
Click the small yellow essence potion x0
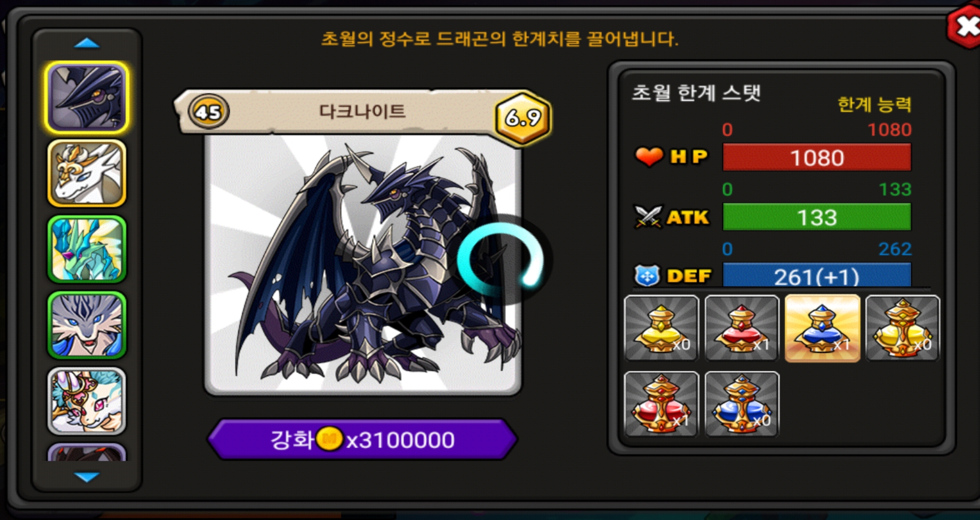click(x=661, y=328)
